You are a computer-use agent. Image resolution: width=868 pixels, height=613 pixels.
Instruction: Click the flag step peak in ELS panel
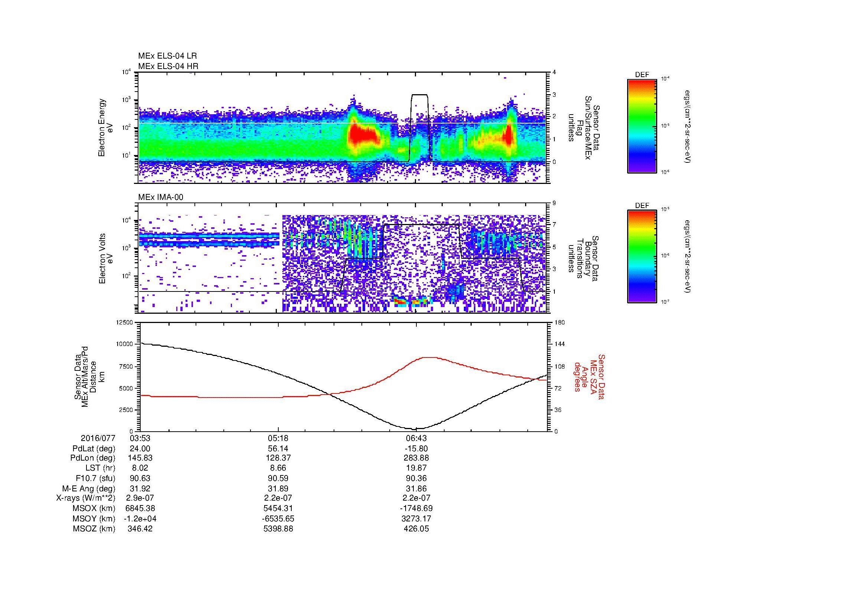[x=419, y=95]
